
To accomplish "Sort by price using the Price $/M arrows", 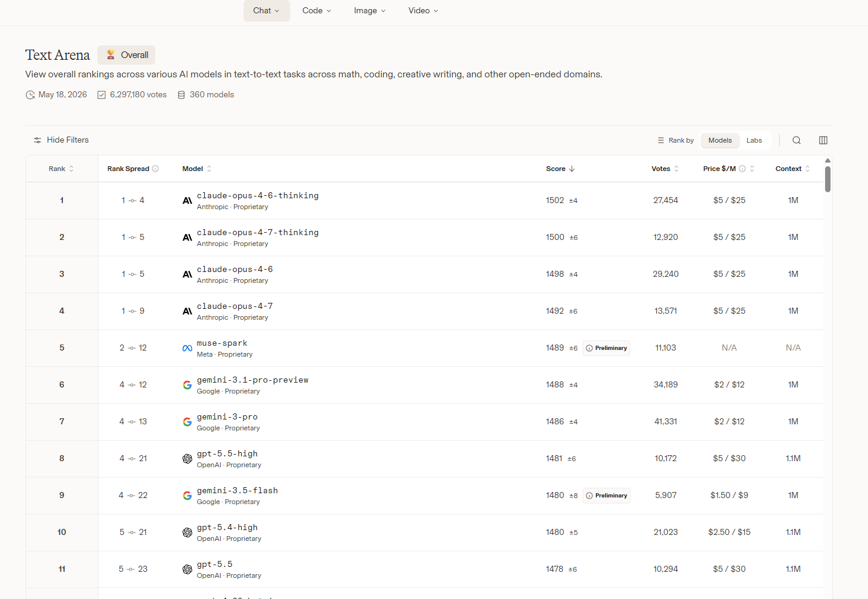I will point(752,169).
